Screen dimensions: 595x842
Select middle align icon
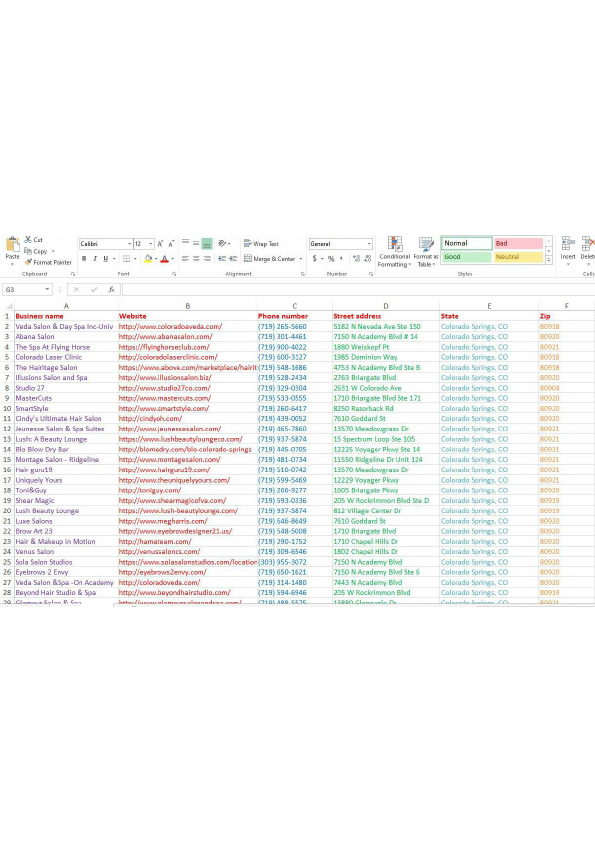click(x=196, y=243)
